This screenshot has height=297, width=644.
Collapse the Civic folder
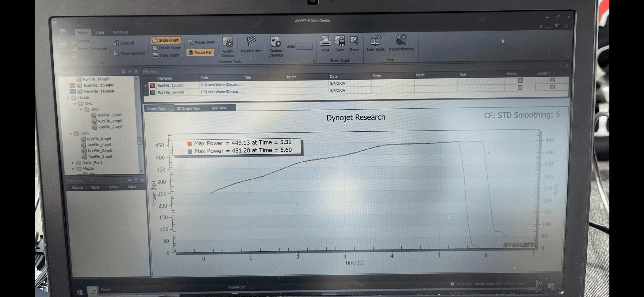[75, 104]
